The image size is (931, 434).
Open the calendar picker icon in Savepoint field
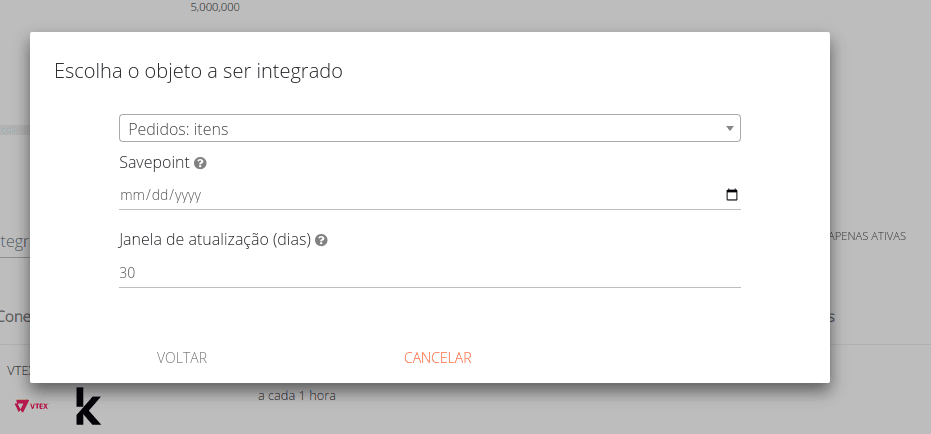pyautogui.click(x=731, y=195)
